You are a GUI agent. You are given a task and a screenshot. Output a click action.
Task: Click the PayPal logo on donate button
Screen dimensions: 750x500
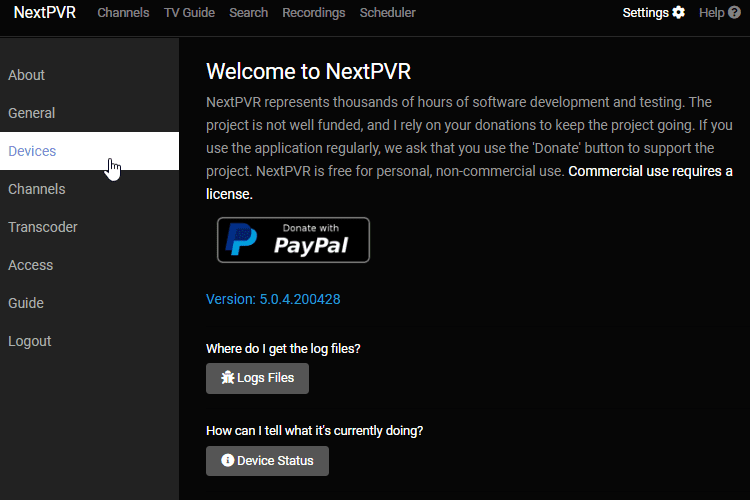(x=242, y=239)
